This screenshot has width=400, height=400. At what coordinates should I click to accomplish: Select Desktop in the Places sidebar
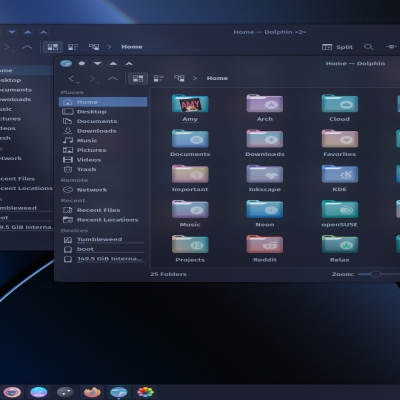click(x=103, y=112)
